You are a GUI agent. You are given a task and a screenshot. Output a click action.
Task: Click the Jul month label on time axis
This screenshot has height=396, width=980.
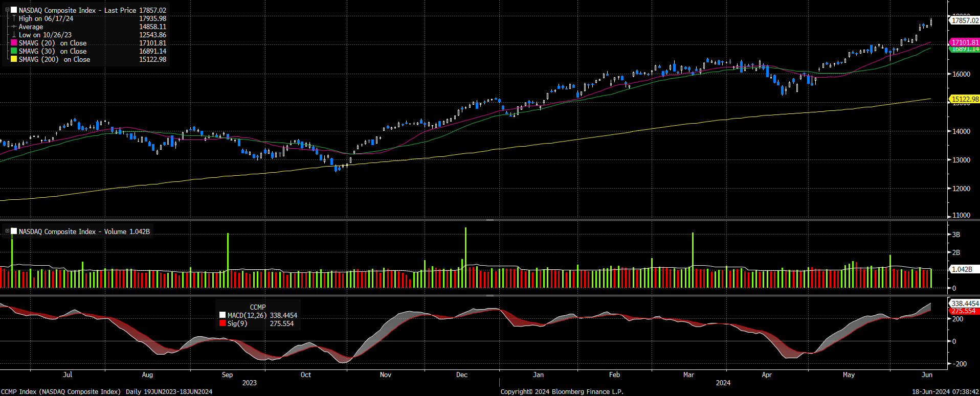coord(68,375)
